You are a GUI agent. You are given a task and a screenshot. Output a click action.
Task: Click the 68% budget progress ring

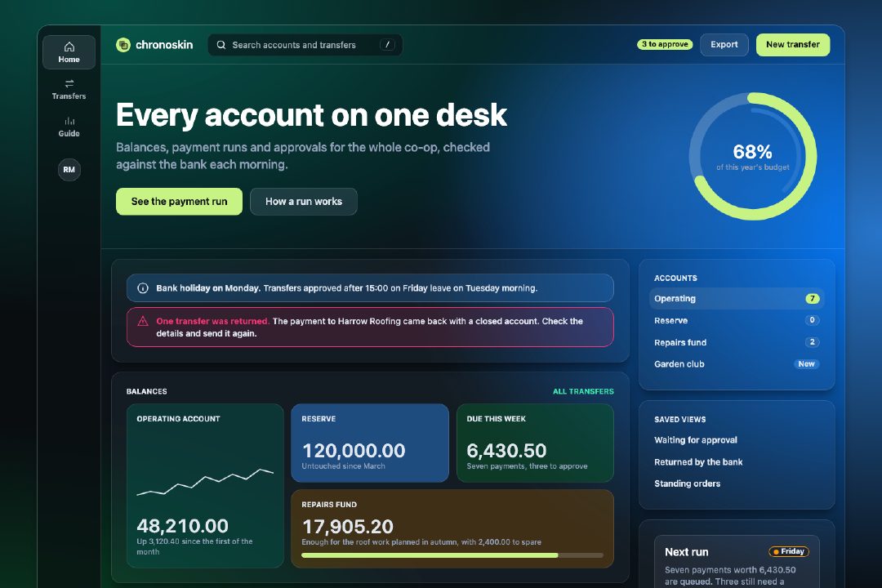753,157
